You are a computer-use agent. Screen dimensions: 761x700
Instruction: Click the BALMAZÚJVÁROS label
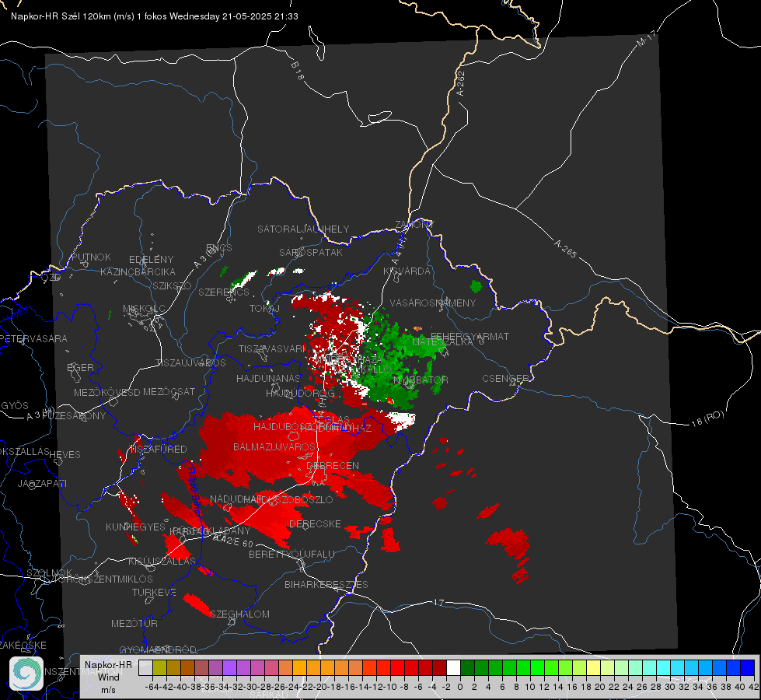(274, 446)
